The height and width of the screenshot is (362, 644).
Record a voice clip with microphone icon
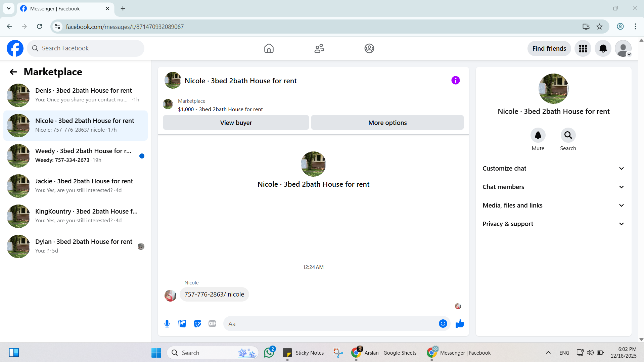click(167, 324)
